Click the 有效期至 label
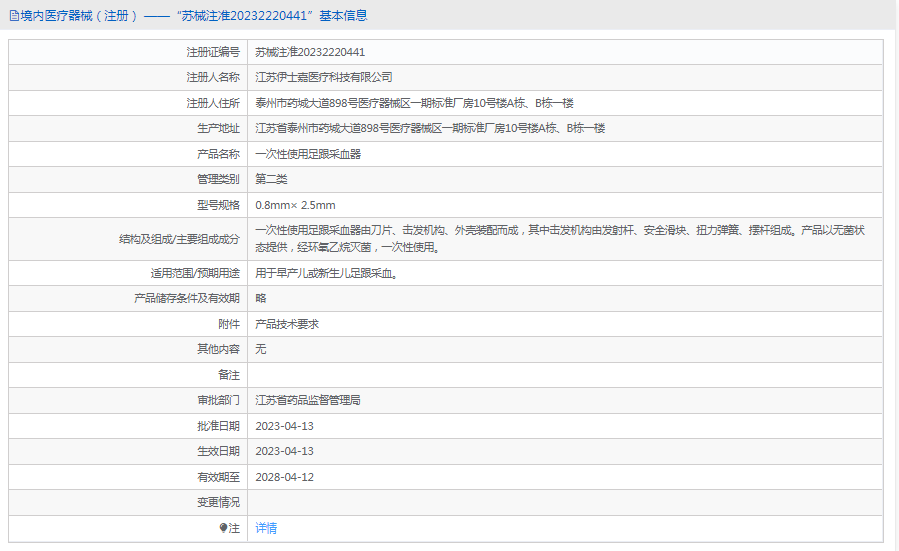 coord(218,477)
